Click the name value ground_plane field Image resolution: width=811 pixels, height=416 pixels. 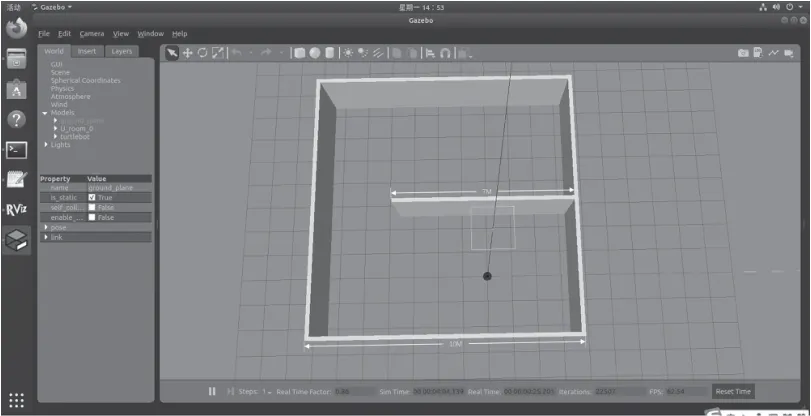pos(119,188)
